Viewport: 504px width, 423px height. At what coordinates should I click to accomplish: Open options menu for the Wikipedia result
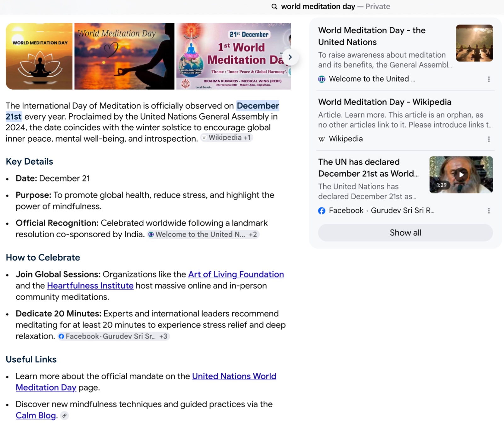point(489,139)
